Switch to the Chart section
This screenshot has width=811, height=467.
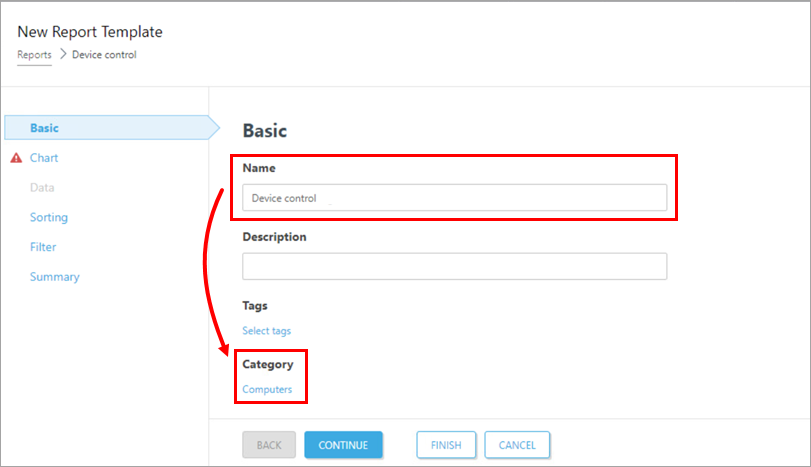point(44,158)
